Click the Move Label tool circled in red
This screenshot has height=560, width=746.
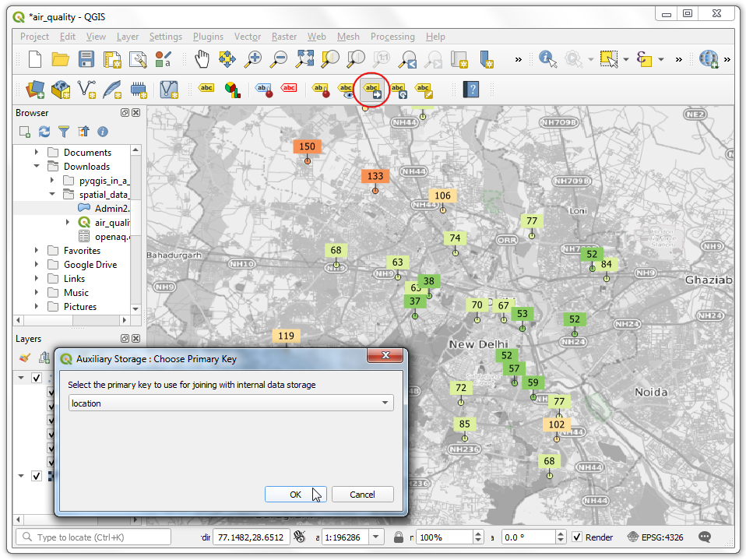[373, 89]
